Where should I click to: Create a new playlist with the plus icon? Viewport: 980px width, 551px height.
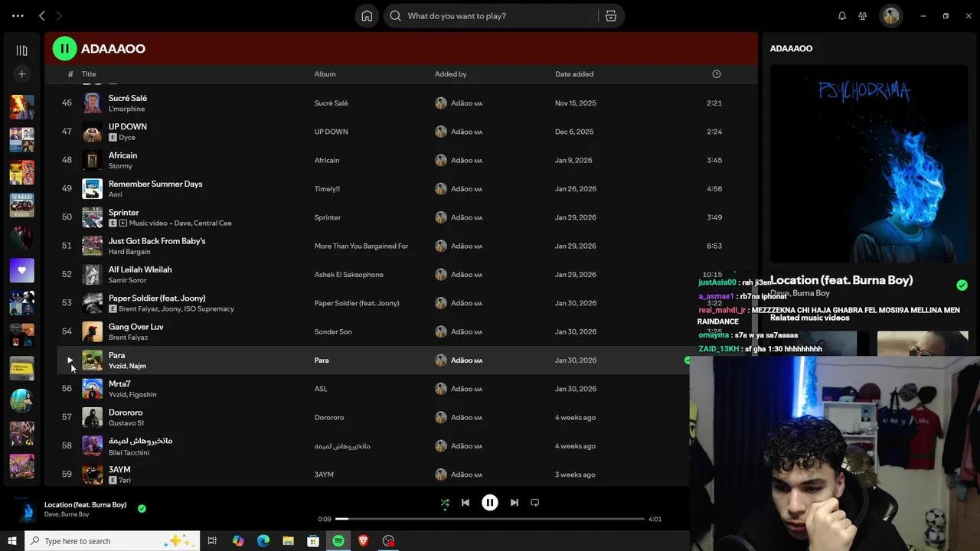[21, 74]
